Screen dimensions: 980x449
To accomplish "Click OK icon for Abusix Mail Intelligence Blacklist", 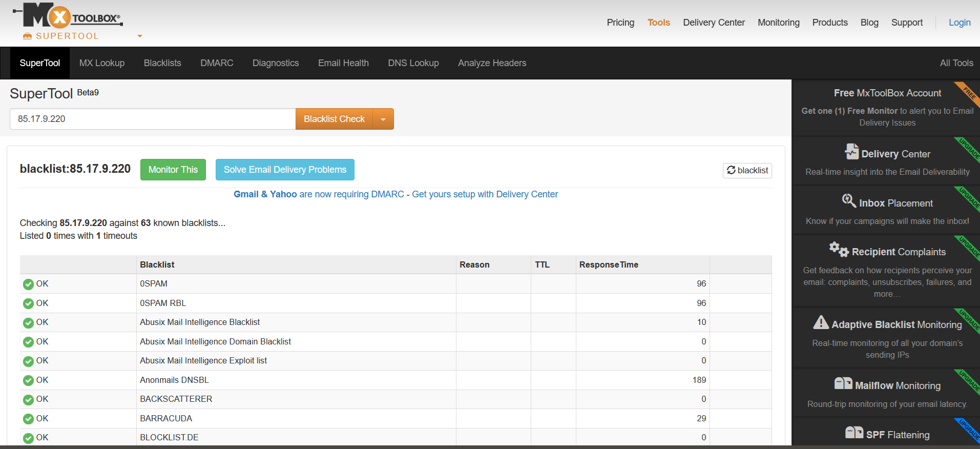I will coord(28,322).
